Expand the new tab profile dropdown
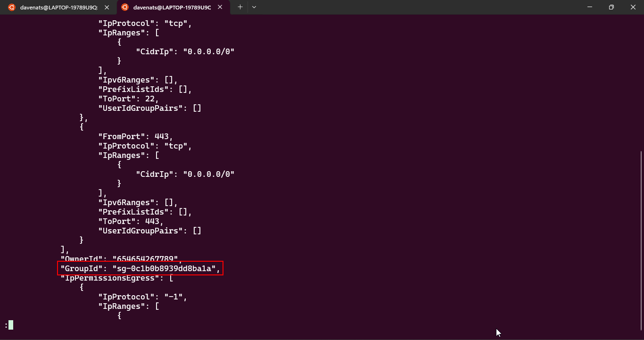Screen dimensions: 644x340 pos(254,7)
